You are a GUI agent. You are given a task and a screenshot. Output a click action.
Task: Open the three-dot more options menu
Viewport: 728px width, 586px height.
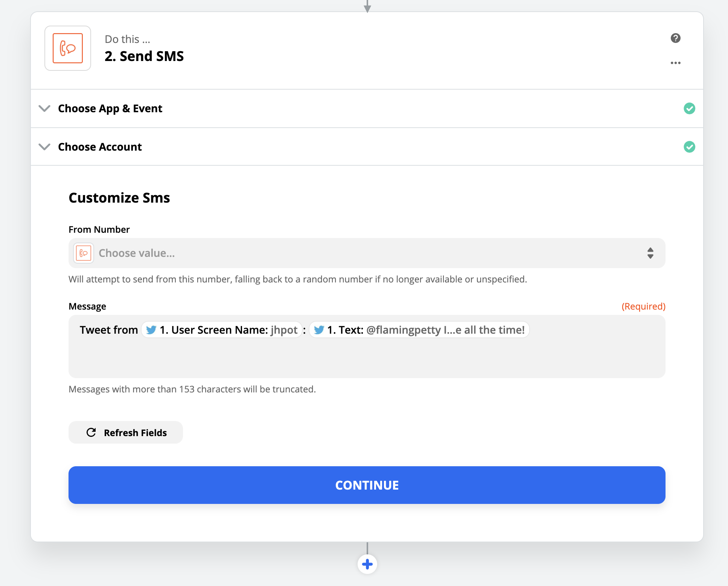pos(676,63)
